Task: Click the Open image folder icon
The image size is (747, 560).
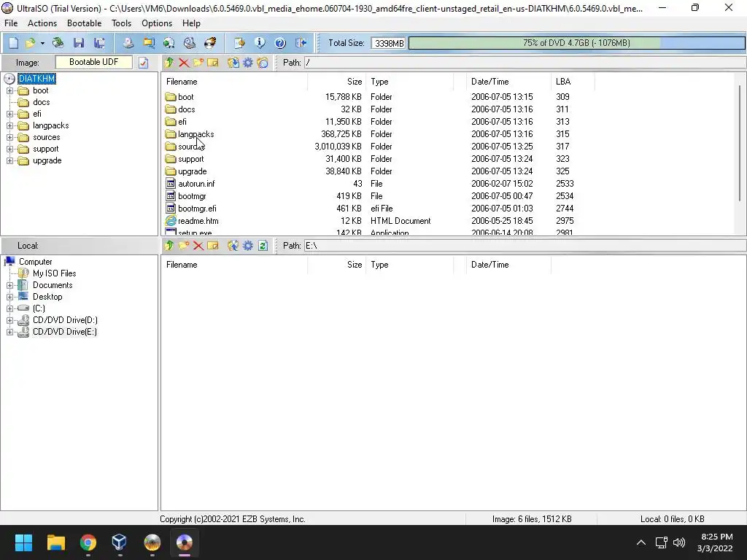Action: point(30,43)
